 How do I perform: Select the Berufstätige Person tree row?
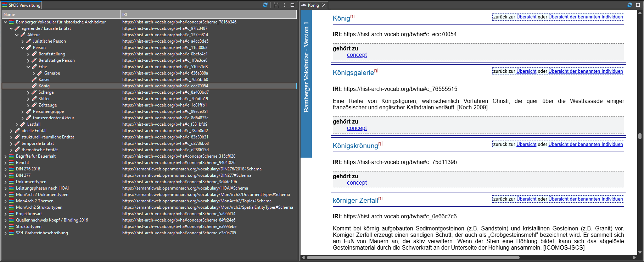pyautogui.click(x=149, y=60)
